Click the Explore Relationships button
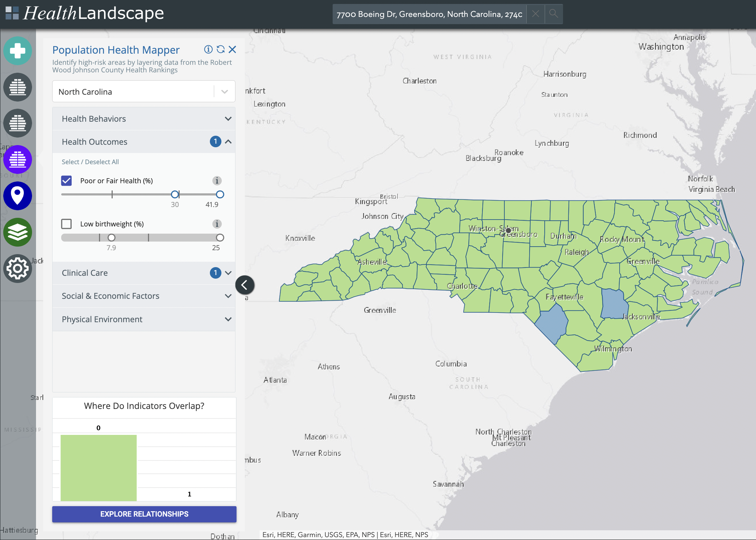Viewport: 756px width, 540px height. pyautogui.click(x=144, y=514)
